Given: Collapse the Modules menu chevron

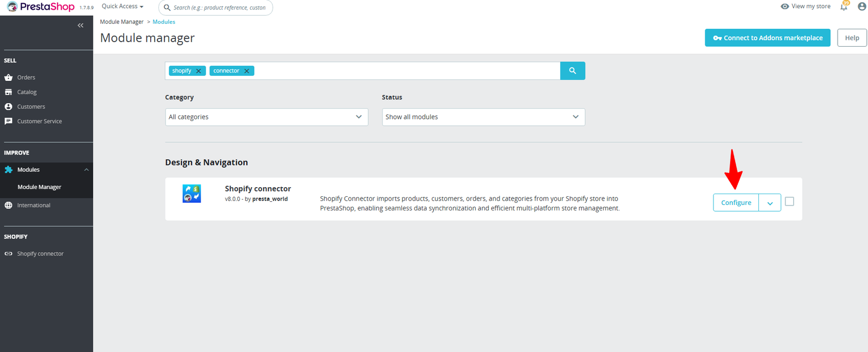Looking at the screenshot, I should [x=86, y=170].
